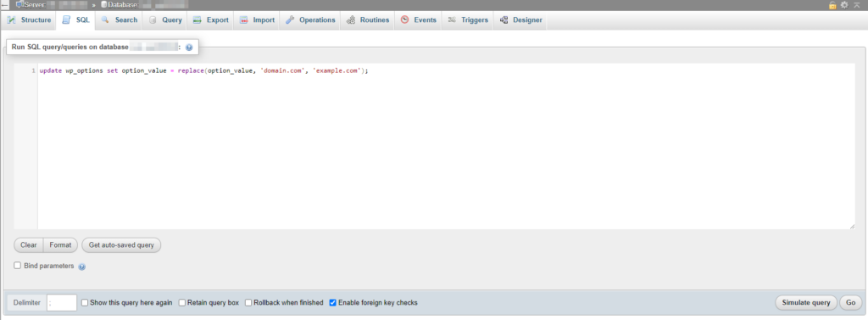Screen dimensions: 868x320
Task: Collapse the top menu with double-arrow icon
Action: pos(856,4)
